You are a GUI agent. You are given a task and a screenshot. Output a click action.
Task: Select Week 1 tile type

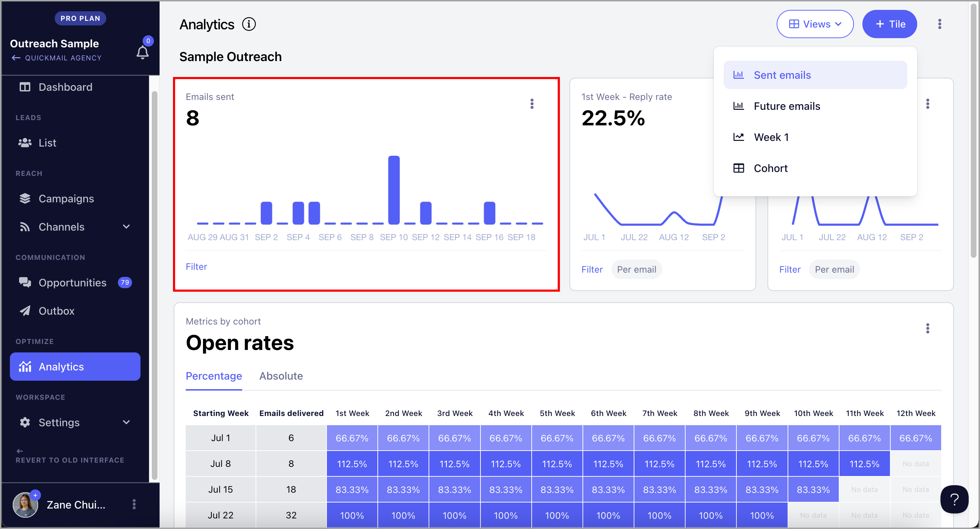[815, 137]
